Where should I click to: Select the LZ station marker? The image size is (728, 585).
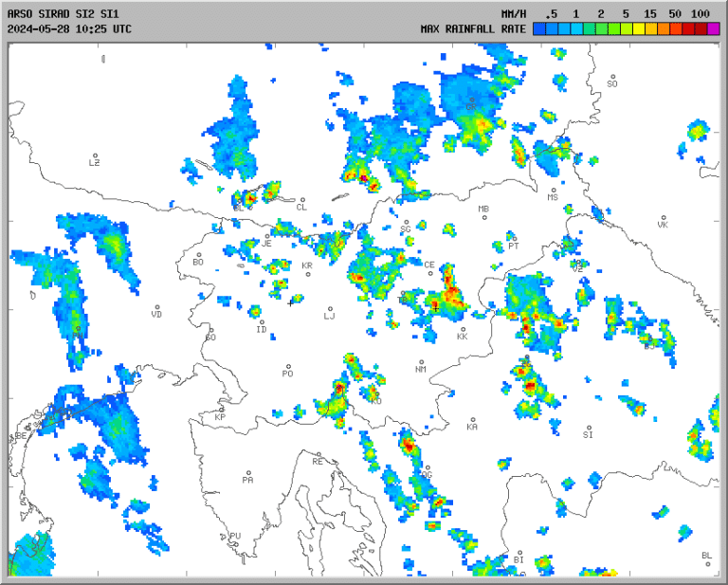[95, 155]
